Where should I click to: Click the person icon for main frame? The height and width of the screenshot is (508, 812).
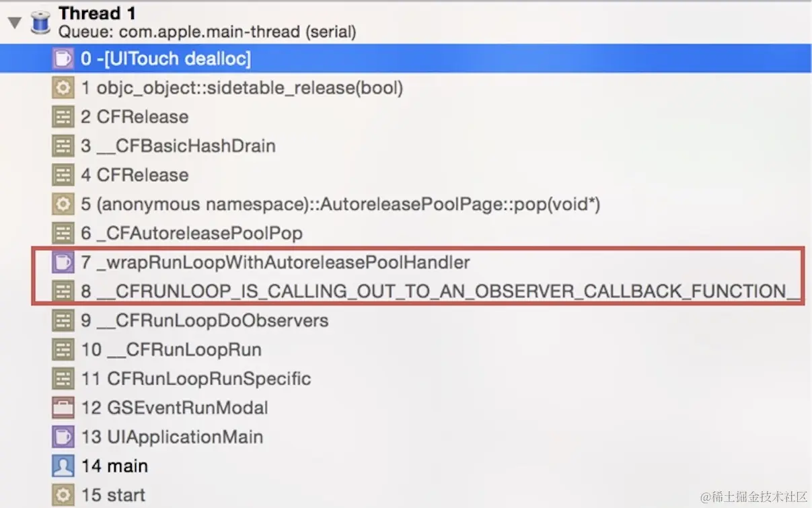[63, 466]
